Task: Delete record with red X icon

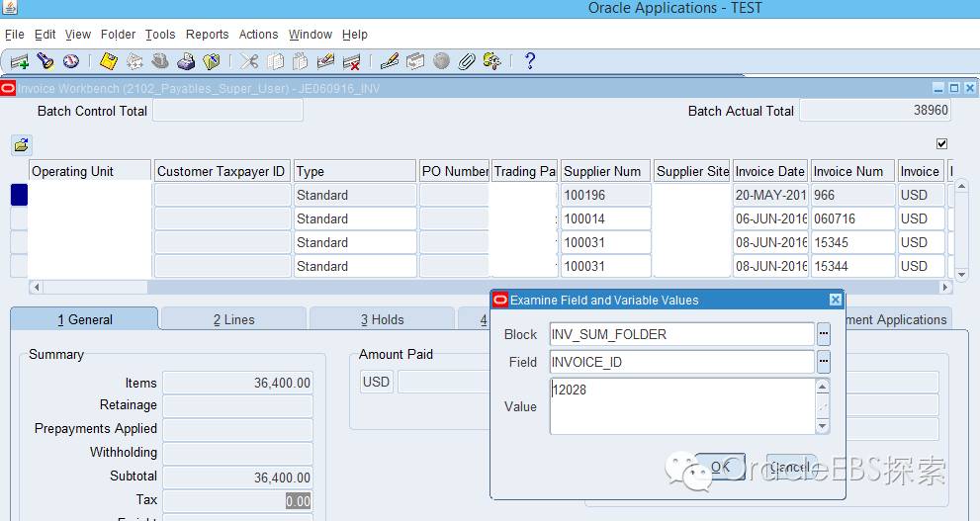Action: pyautogui.click(x=352, y=61)
